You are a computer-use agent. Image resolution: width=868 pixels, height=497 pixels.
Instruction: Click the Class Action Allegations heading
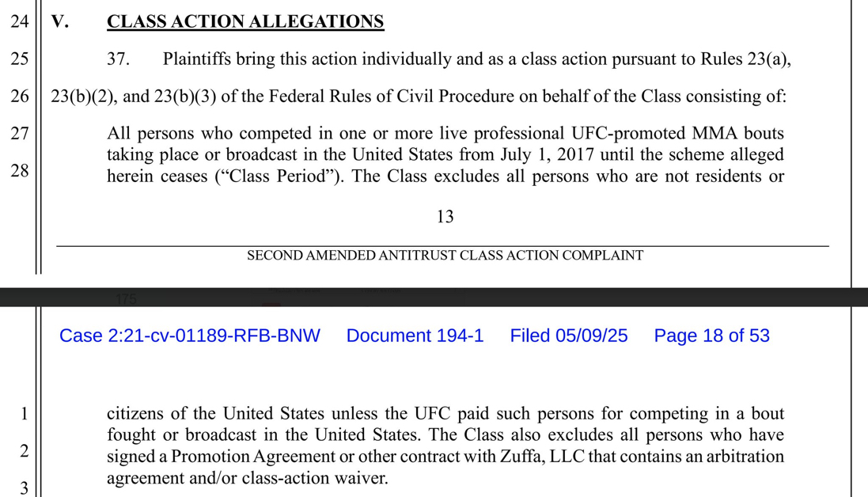pos(245,22)
